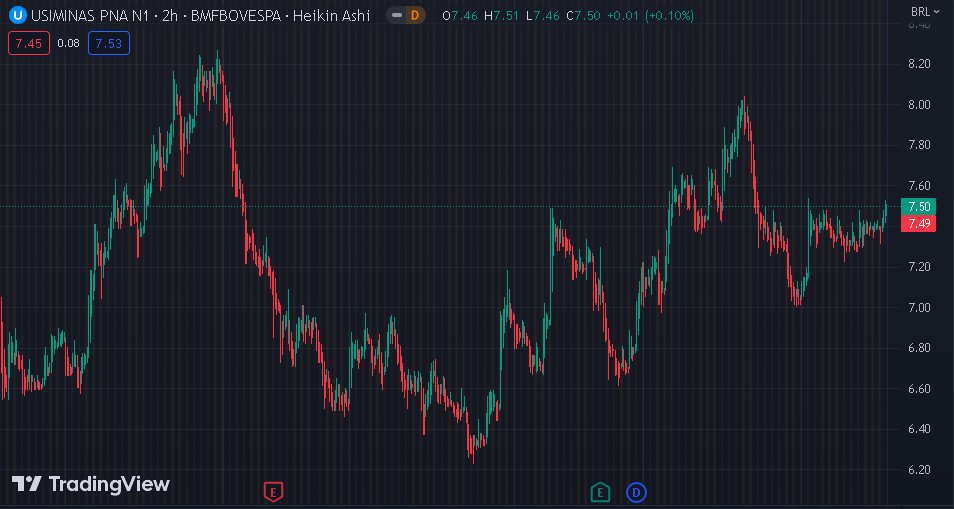Screen dimensions: 954x509
Task: Click the high value H7.51 in header
Action: (x=503, y=15)
